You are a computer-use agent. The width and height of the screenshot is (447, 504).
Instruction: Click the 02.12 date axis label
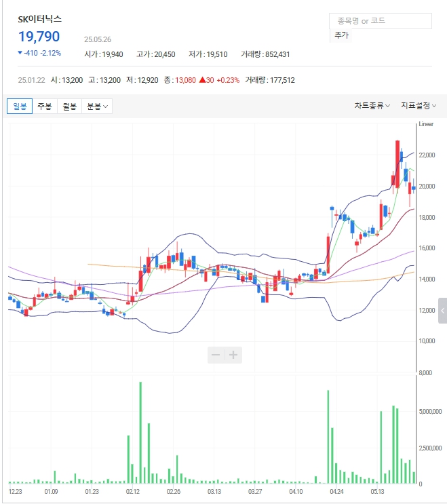click(x=133, y=492)
